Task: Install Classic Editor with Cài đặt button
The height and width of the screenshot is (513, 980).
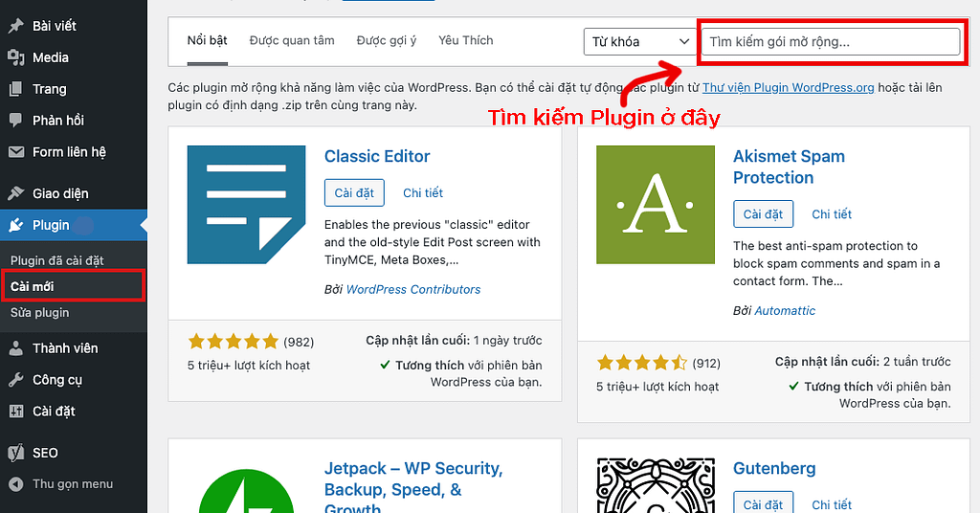Action: click(354, 193)
